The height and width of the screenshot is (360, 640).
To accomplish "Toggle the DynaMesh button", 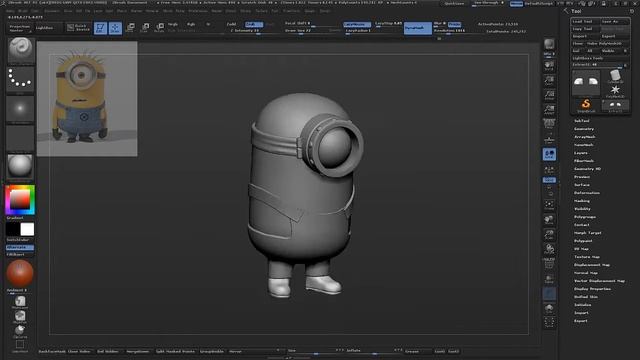I will coord(418,28).
